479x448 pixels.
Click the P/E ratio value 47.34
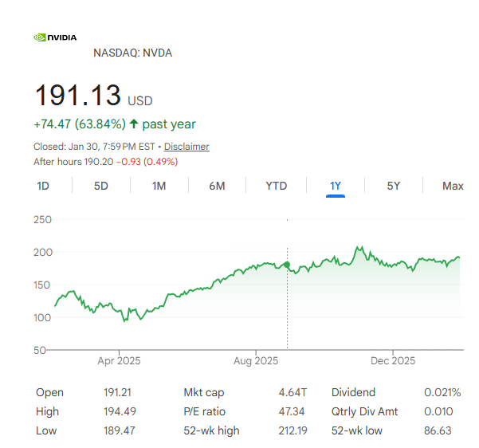click(293, 411)
